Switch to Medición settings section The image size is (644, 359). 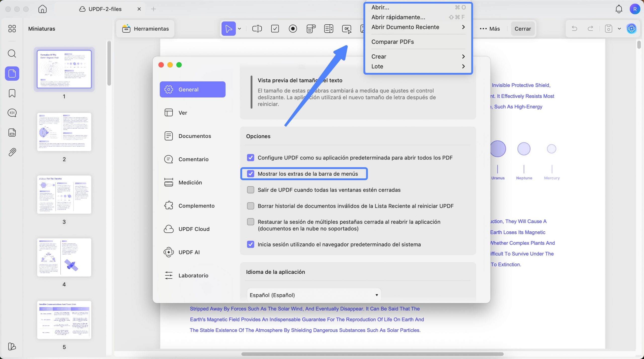point(193,182)
